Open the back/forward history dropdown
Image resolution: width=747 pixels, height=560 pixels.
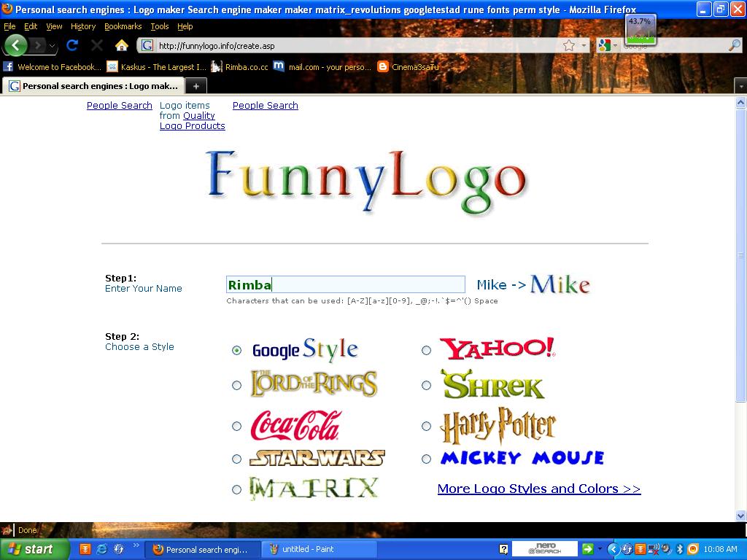coord(52,46)
